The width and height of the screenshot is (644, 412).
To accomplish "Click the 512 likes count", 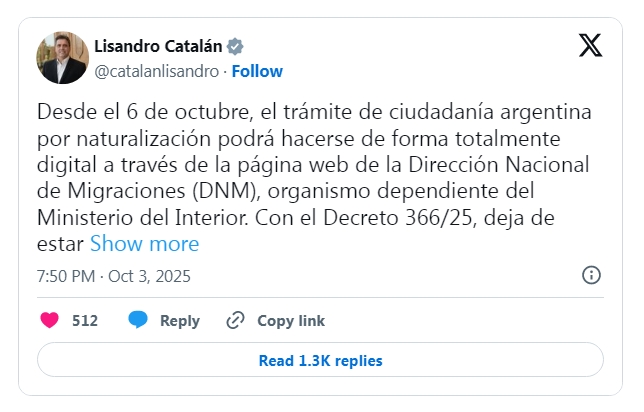I will click(85, 321).
